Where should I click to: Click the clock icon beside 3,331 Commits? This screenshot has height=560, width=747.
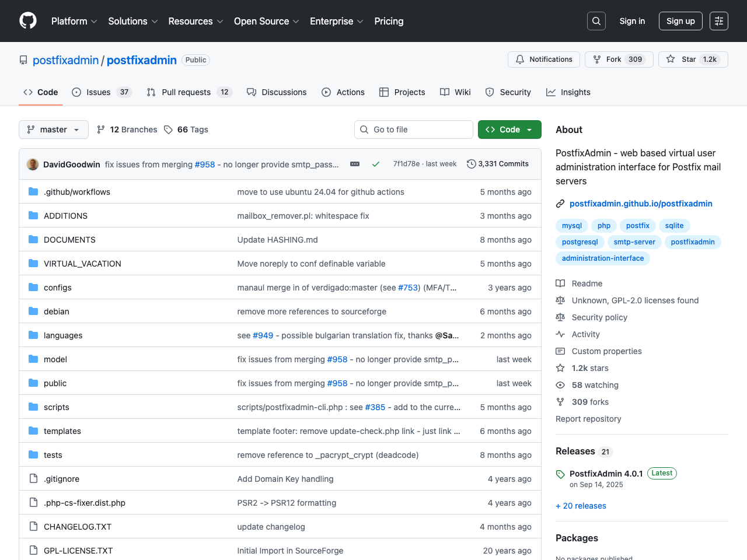point(472,164)
